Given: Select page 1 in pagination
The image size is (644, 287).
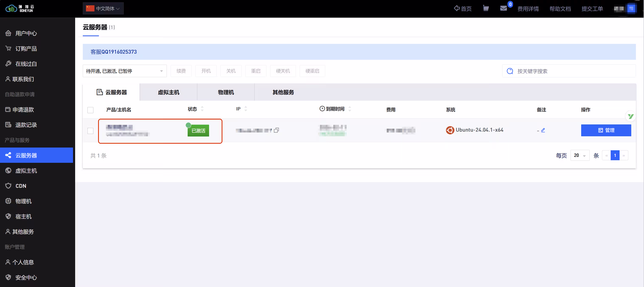Looking at the screenshot, I should (x=615, y=155).
